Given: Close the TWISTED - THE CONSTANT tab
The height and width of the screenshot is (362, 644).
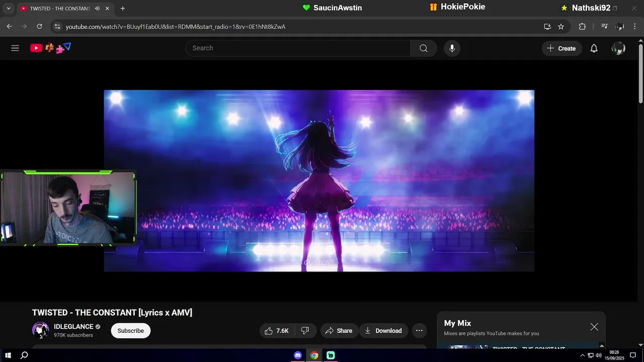Looking at the screenshot, I should (107, 9).
